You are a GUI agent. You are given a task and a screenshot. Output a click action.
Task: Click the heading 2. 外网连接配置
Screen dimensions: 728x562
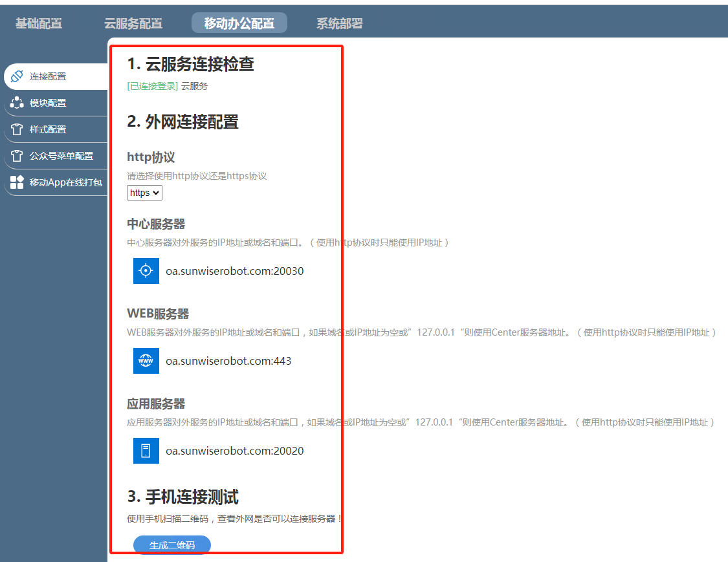pos(182,122)
